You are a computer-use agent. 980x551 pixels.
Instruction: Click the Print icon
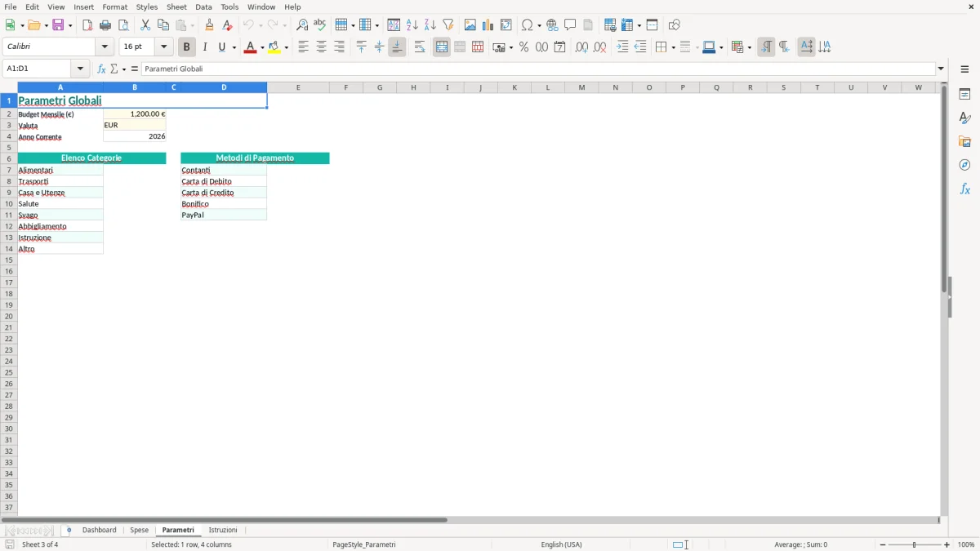click(x=105, y=25)
